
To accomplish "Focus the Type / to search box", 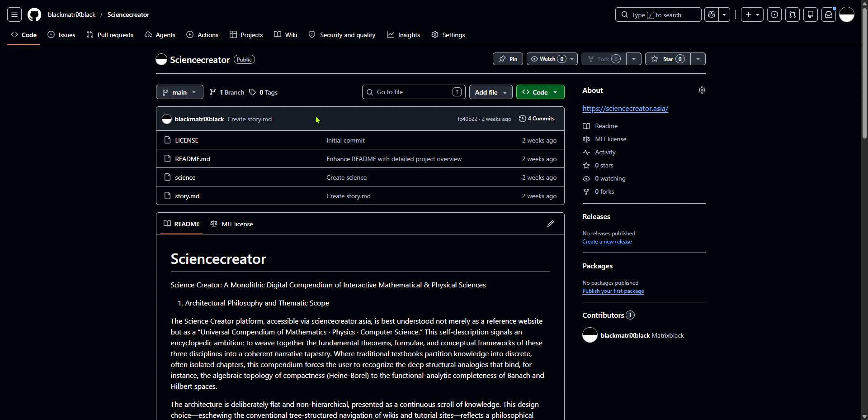I will [x=658, y=14].
